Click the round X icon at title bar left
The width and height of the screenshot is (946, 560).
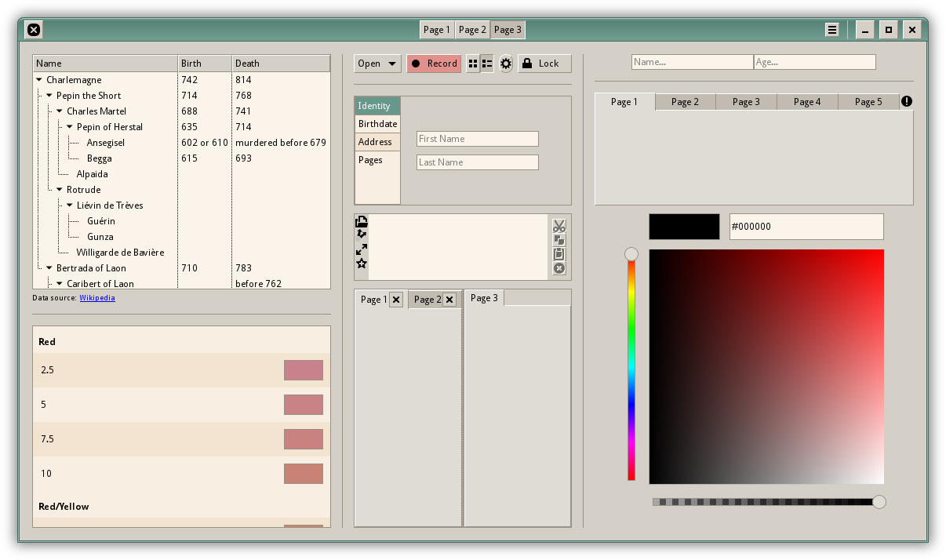(x=34, y=30)
